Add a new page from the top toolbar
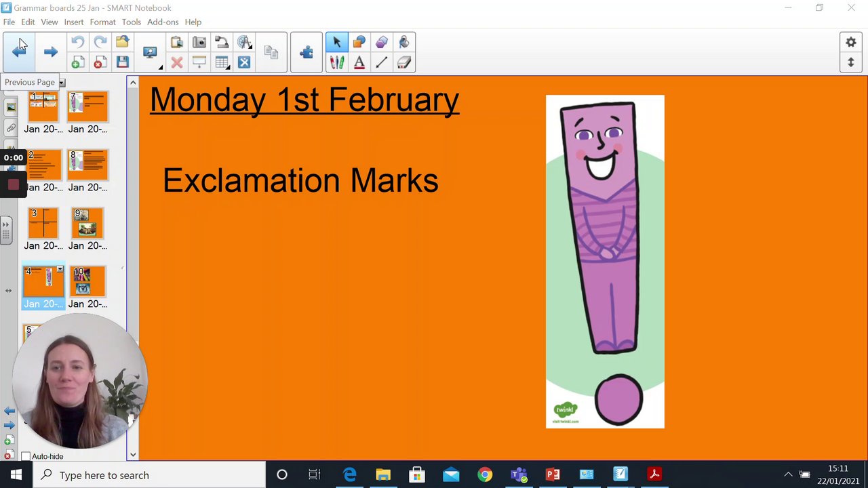The width and height of the screenshot is (868, 488). click(x=77, y=62)
